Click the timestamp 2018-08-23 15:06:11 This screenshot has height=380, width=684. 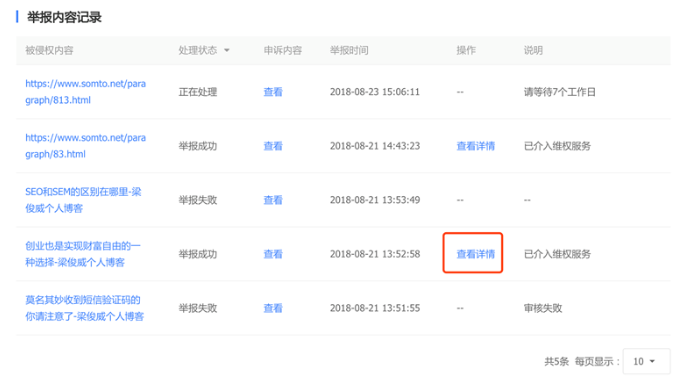(375, 92)
